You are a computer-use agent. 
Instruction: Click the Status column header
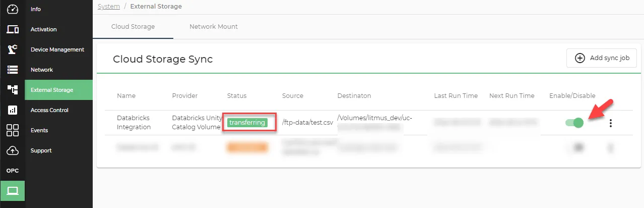tap(237, 96)
